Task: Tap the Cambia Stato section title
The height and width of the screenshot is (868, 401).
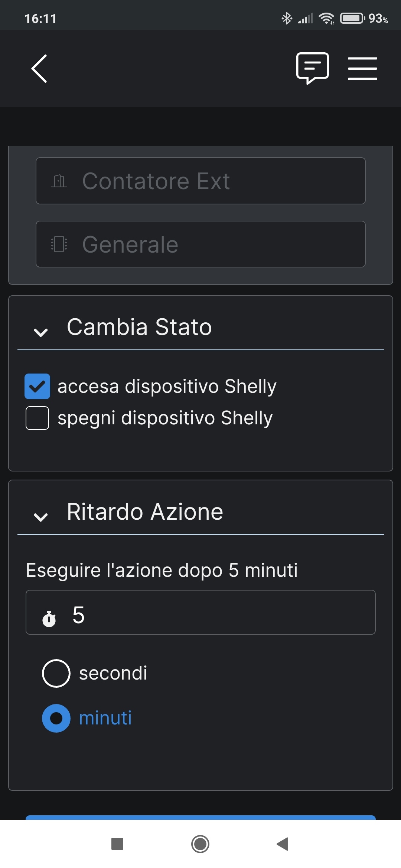Action: pos(139,327)
